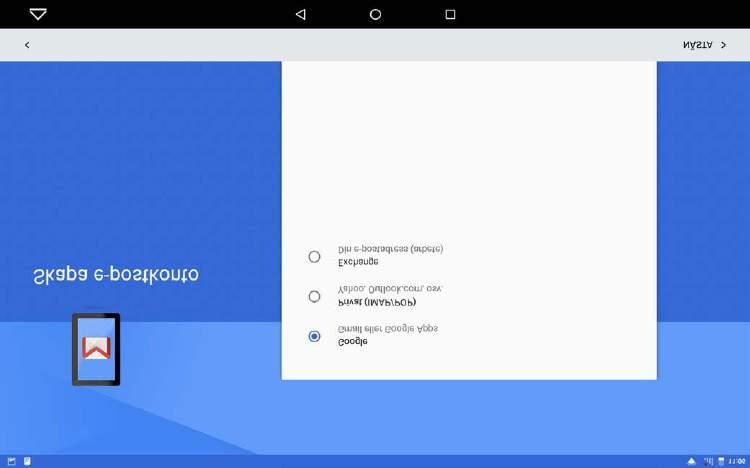
Task: Click the 'Gmail eller Google Apps' description text
Action: 388,329
